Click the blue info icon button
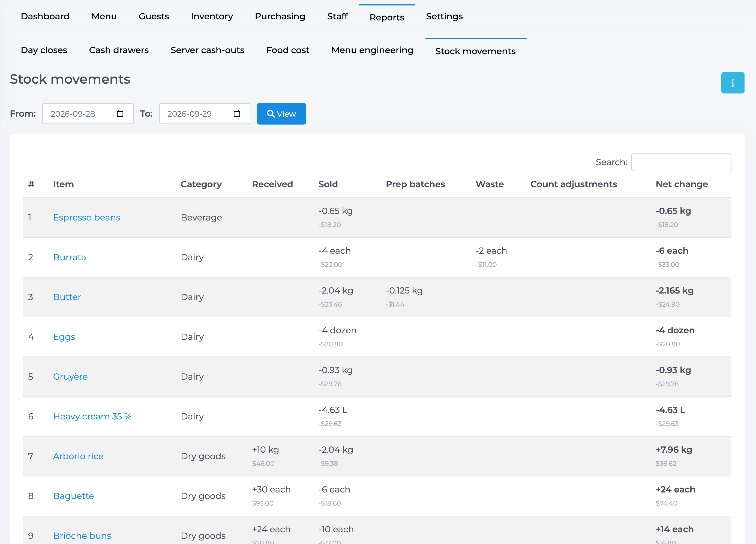 click(732, 83)
